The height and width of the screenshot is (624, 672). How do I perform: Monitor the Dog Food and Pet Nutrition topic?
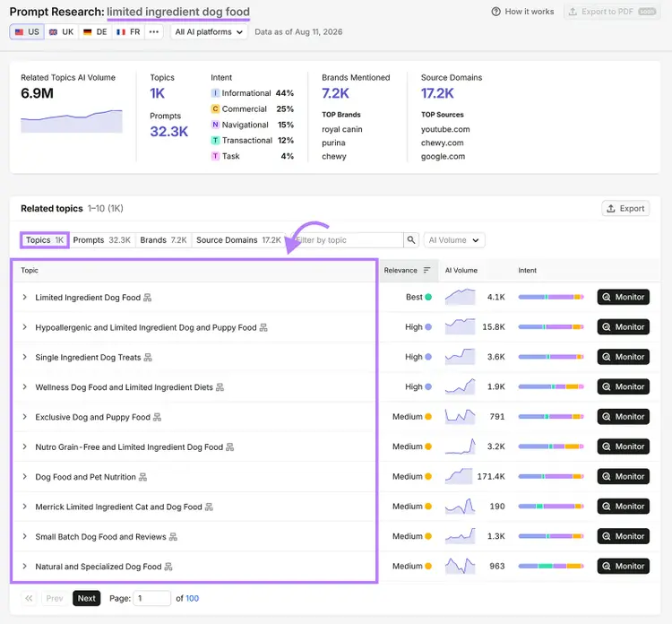coord(623,476)
